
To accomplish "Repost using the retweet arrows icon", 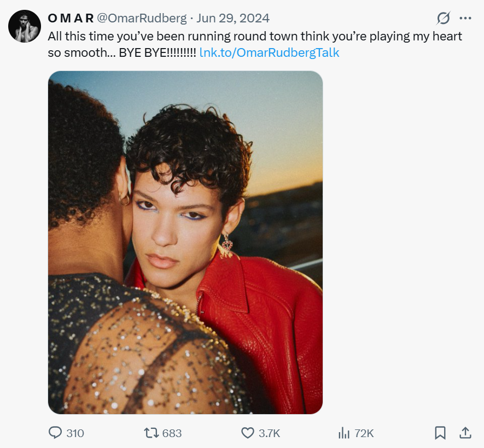I will pos(150,433).
